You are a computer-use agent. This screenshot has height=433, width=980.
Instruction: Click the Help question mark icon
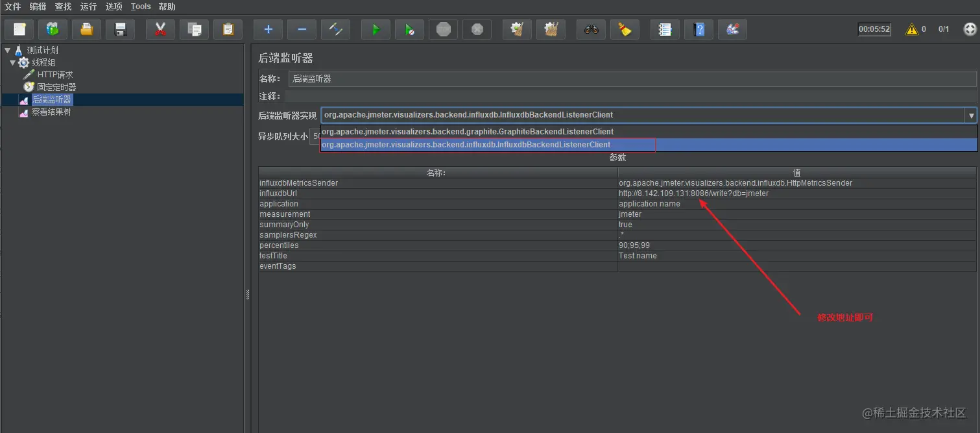click(699, 29)
